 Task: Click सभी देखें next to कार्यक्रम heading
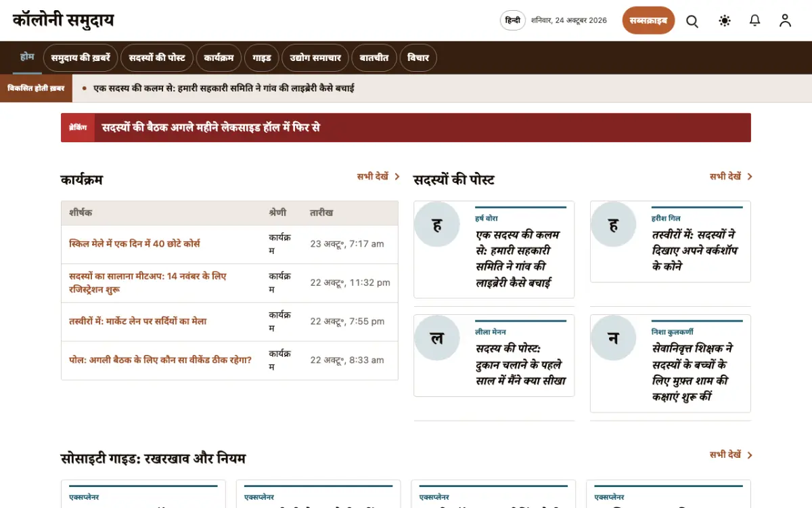(x=378, y=176)
